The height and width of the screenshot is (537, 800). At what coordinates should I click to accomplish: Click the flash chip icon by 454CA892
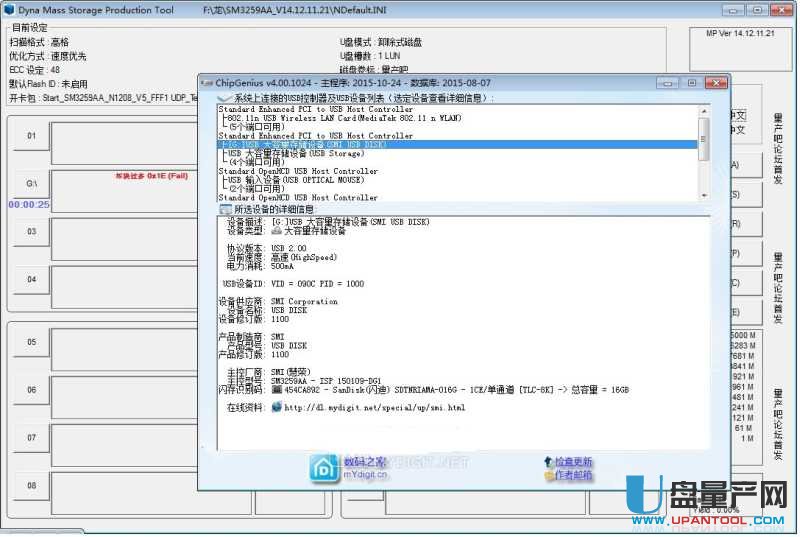[275, 390]
